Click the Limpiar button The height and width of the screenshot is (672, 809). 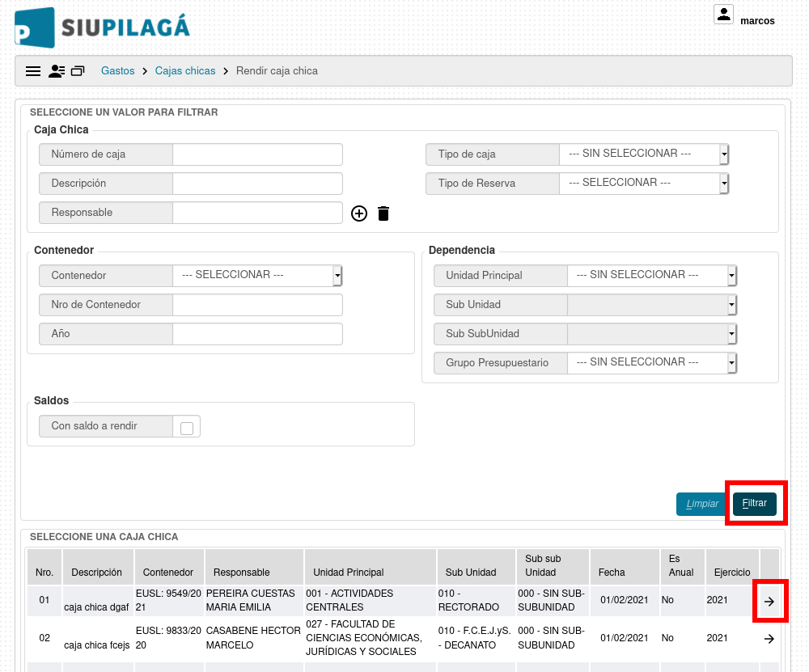[702, 504]
